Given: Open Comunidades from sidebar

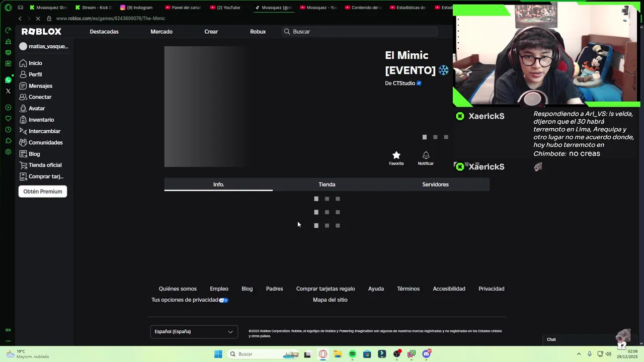Looking at the screenshot, I should click(41, 143).
